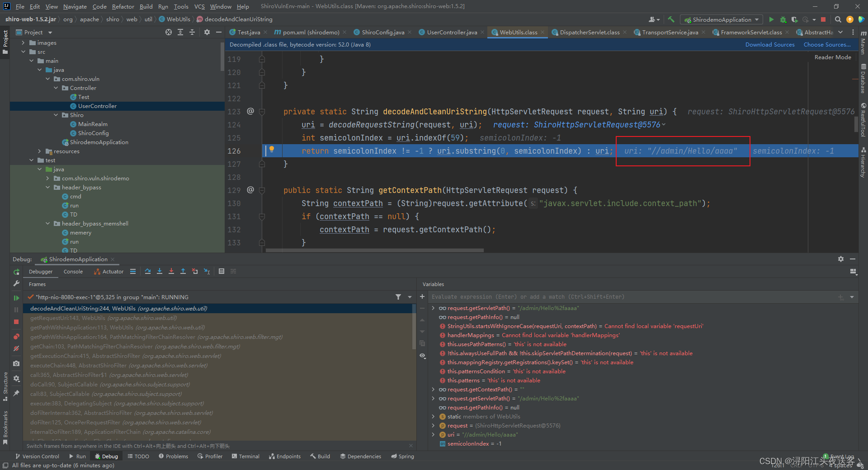Toggle Reader Mode in the editor

coord(833,57)
